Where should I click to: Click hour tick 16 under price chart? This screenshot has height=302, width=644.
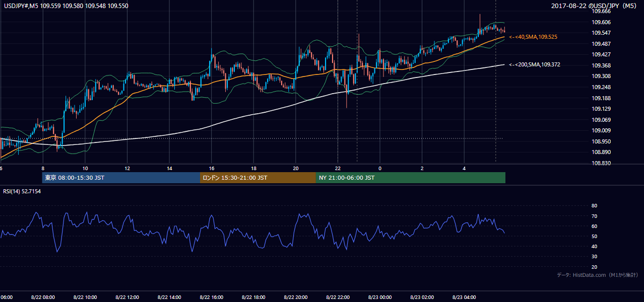212,169
